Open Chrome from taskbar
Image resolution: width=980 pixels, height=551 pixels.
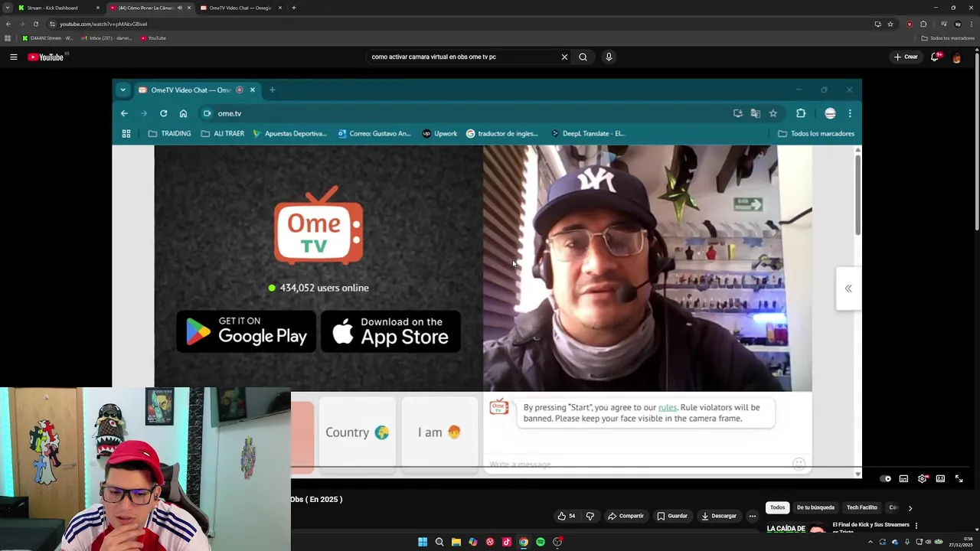[524, 542]
